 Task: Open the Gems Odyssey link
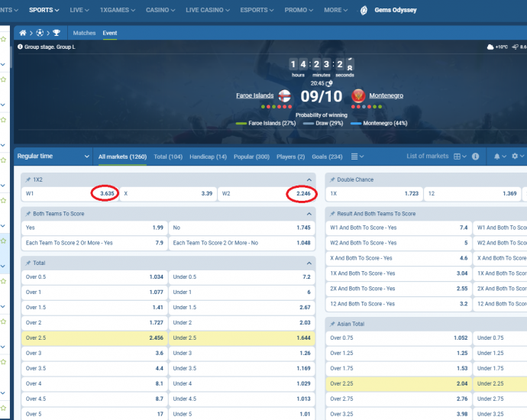(x=396, y=10)
